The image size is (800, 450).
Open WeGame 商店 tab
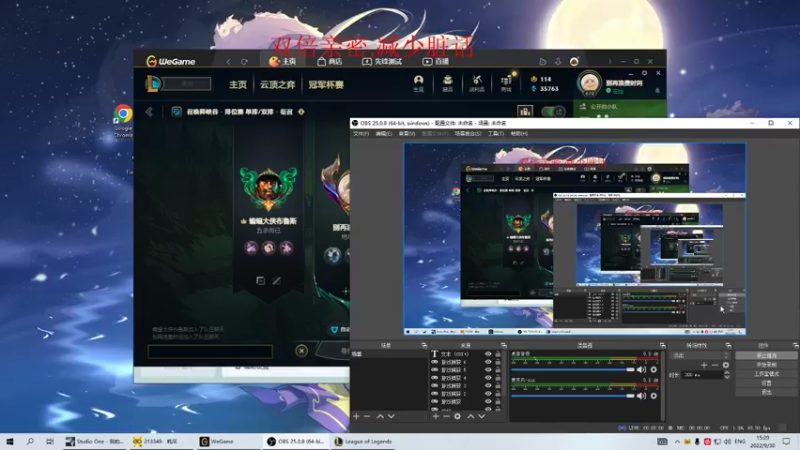[330, 61]
